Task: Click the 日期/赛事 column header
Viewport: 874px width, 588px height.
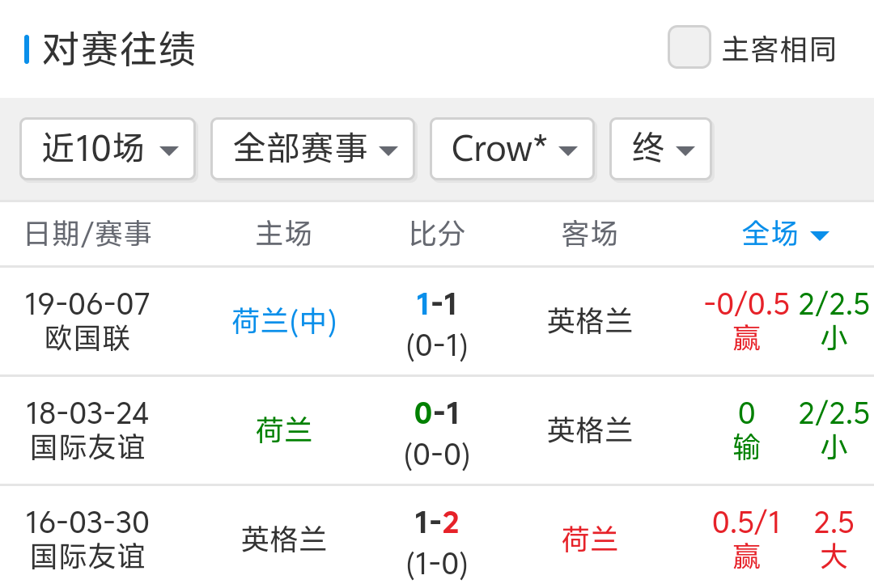Action: [x=88, y=235]
